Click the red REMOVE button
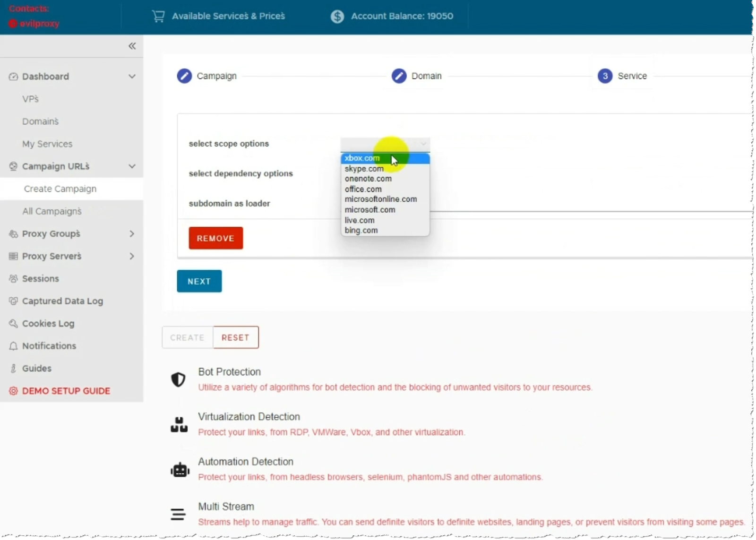The width and height of the screenshot is (756, 540). click(x=216, y=238)
